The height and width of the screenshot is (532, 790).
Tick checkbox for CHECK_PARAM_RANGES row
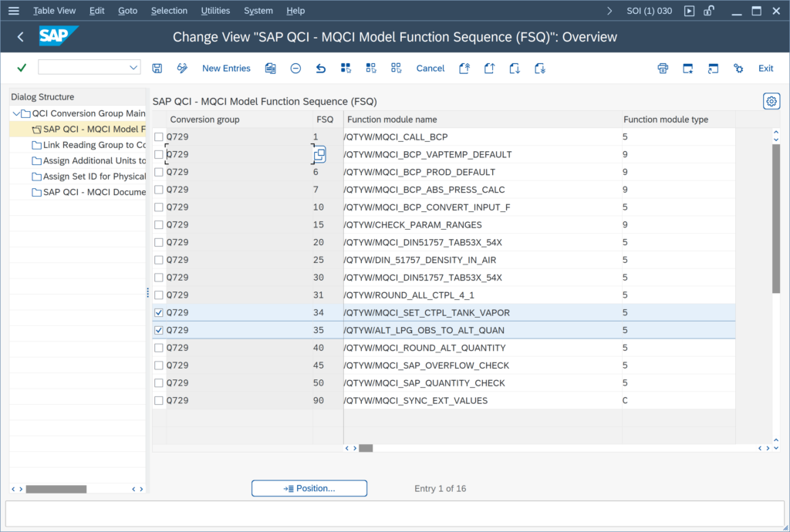click(159, 225)
